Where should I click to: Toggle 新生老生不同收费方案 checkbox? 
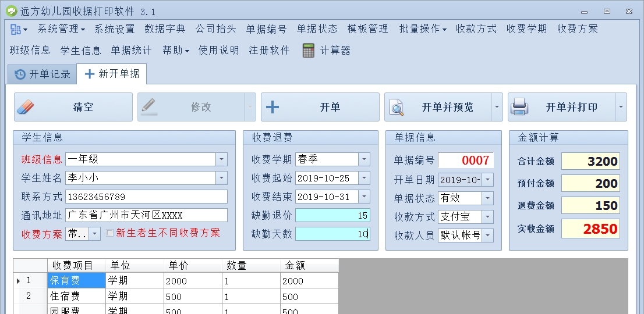tap(109, 233)
